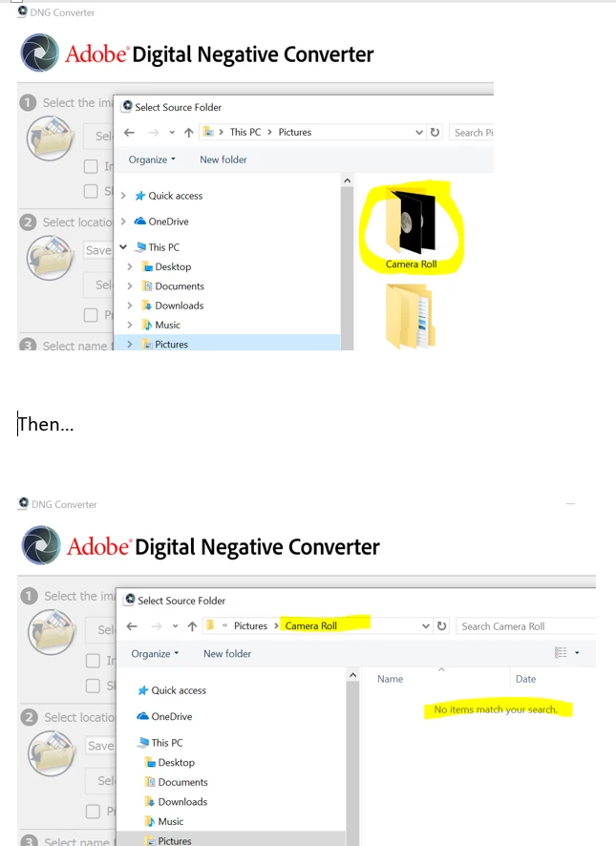The height and width of the screenshot is (846, 616).
Task: Collapse This PC node in upper tree
Action: (x=123, y=247)
